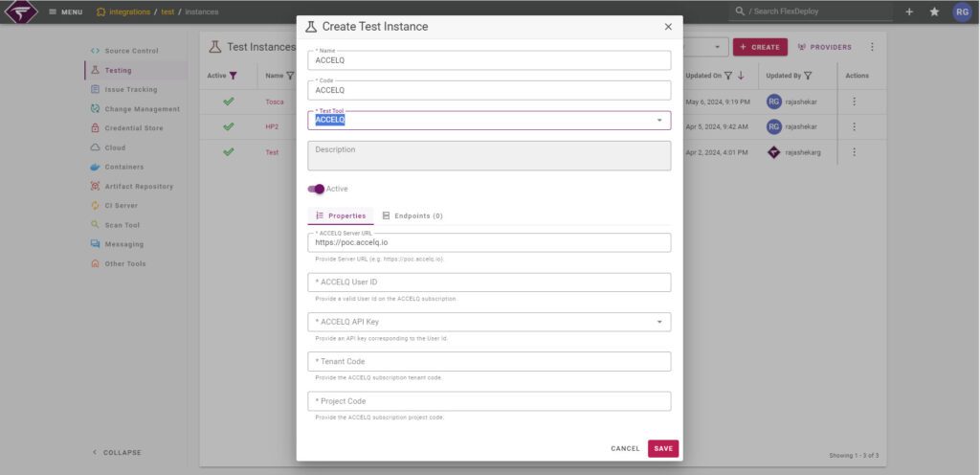Click the search magnifier icon
The height and width of the screenshot is (475, 980).
click(740, 11)
